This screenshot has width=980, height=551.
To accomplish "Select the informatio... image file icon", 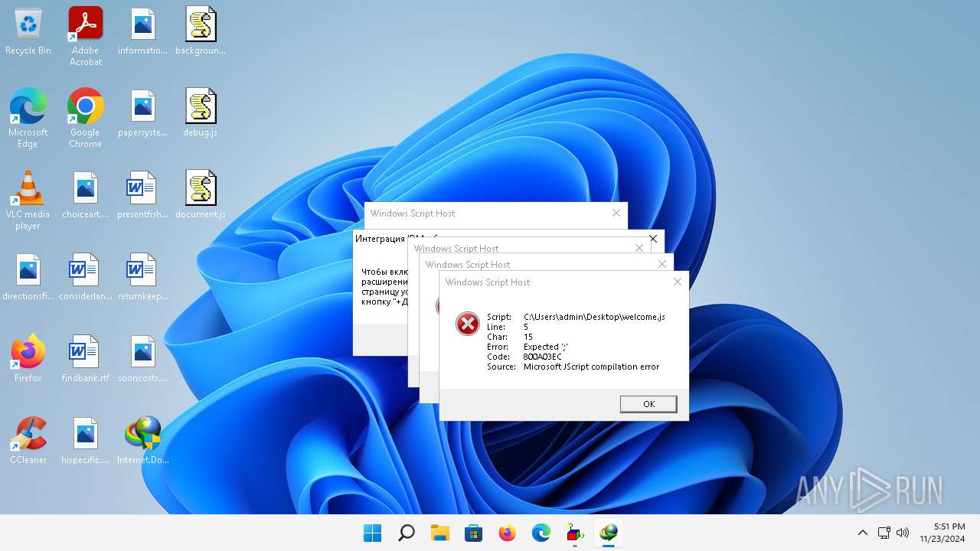I will [143, 31].
